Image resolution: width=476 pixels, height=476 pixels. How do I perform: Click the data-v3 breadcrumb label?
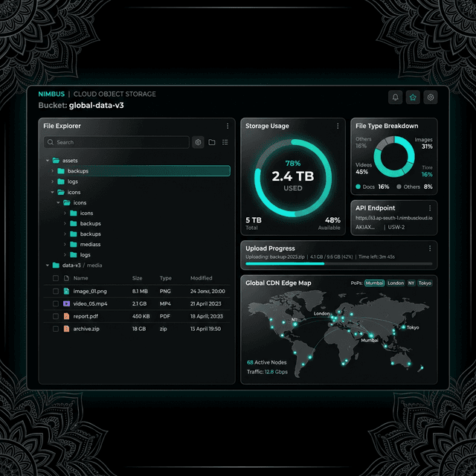coord(71,265)
